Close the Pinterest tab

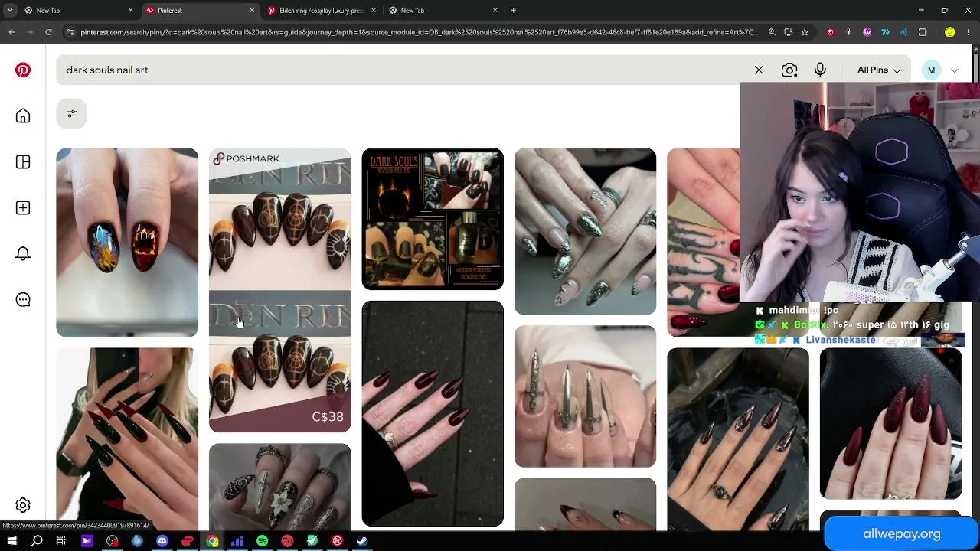coord(252,10)
